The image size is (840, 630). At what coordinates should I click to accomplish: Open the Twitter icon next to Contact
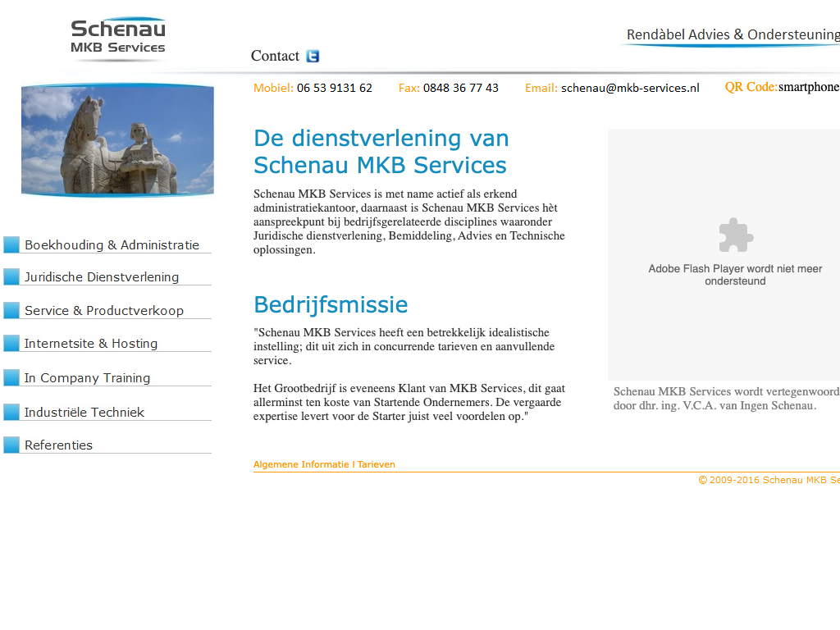click(x=313, y=56)
